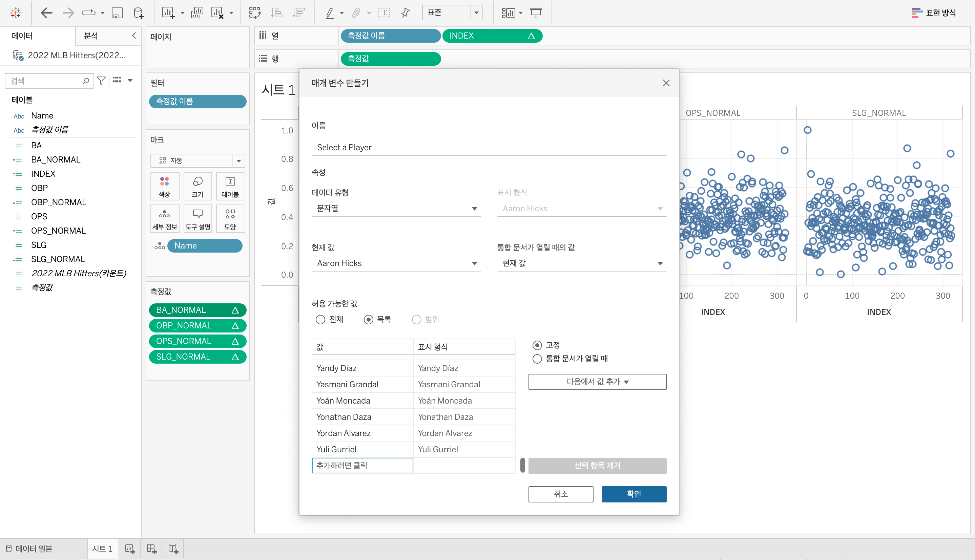
Task: Click the parameter name 'Select a Player' field
Action: tap(489, 148)
